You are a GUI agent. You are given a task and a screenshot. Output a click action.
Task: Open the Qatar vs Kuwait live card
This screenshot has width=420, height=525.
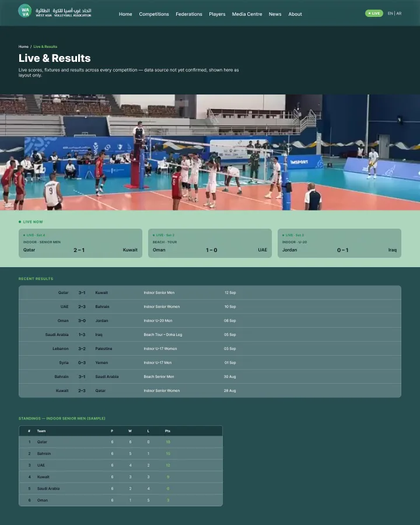tap(80, 243)
